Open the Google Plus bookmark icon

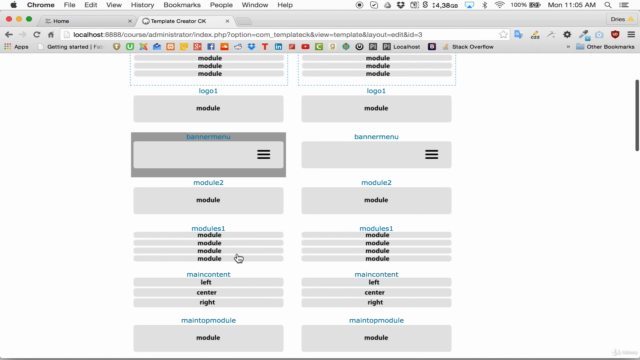click(x=197, y=47)
